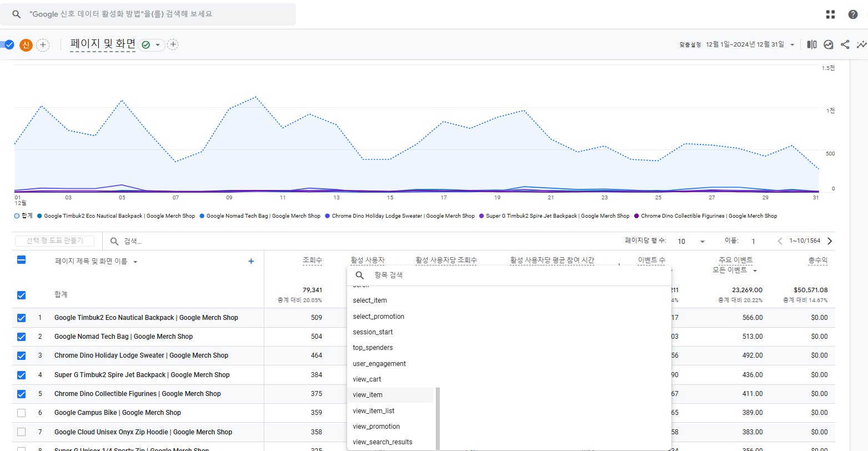Add a filter with the plus after the report title

point(173,44)
